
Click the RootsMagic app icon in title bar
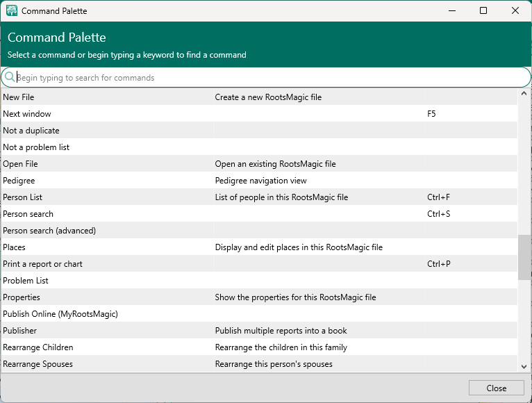point(12,11)
